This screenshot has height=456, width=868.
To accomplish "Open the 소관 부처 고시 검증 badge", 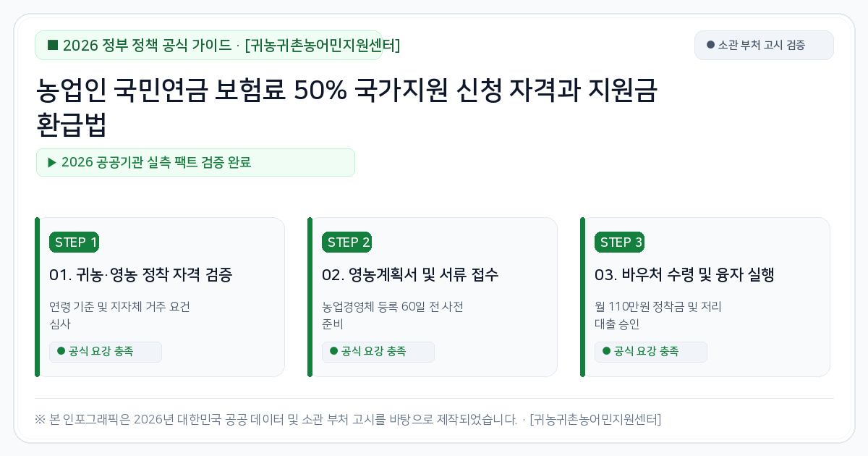I will (x=764, y=45).
